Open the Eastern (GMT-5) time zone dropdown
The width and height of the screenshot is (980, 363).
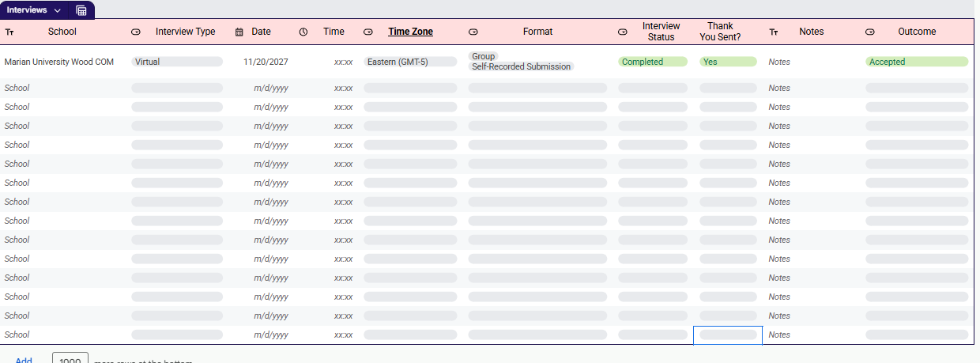[409, 62]
